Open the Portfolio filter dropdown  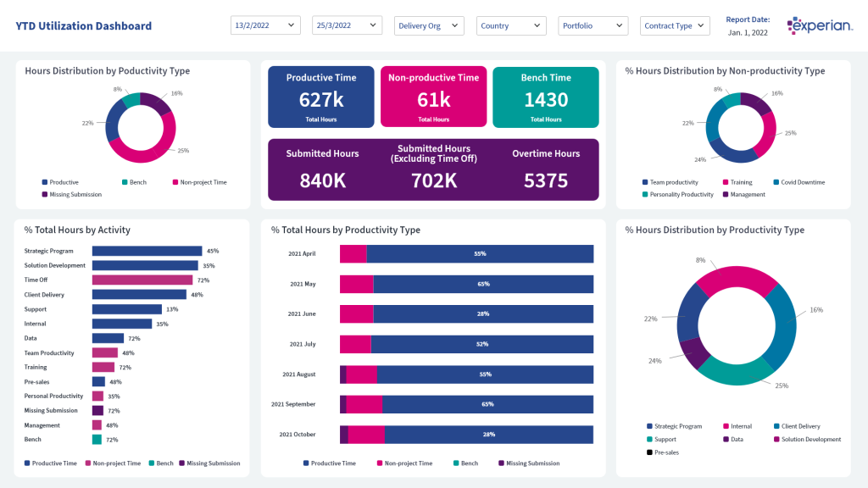593,26
